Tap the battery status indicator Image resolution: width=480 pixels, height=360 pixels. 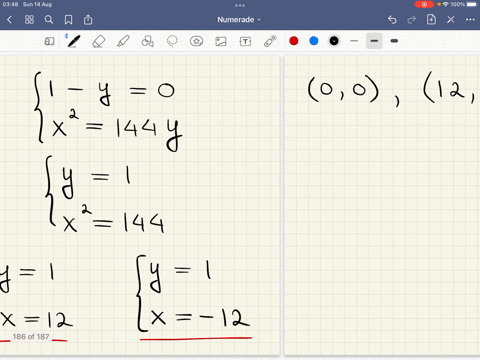472,4
